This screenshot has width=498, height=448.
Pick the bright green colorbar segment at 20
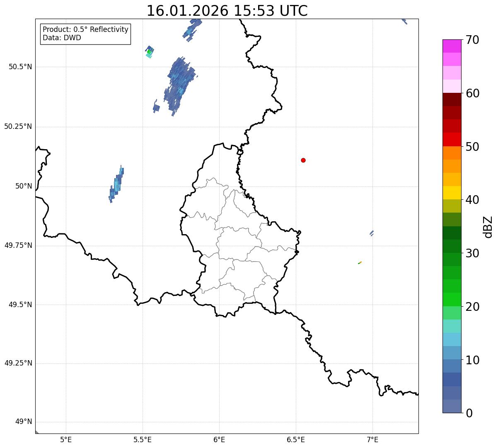tap(452, 299)
